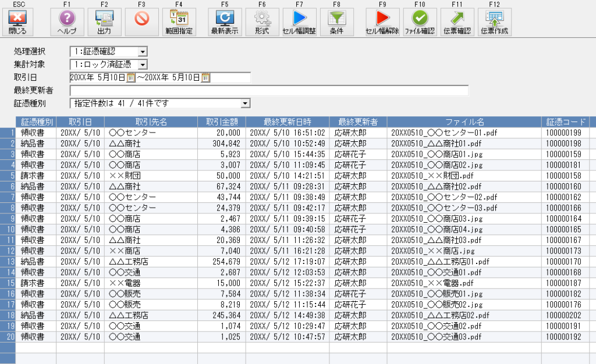Viewport: 596px width, 364px height.
Task: Expand the 集計対象 dropdown
Action: pyautogui.click(x=143, y=65)
